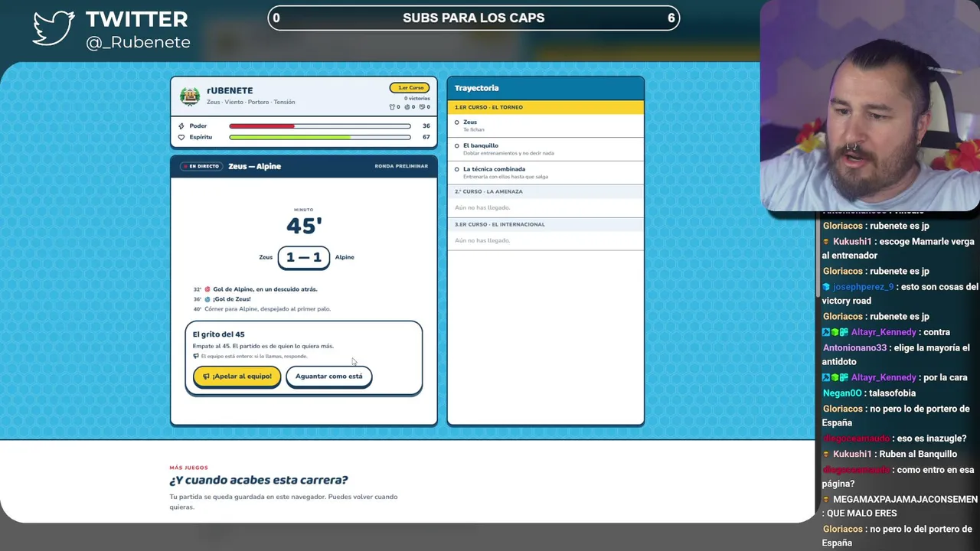Image resolution: width=980 pixels, height=551 pixels.
Task: Click the '0 victorias' text
Action: point(416,99)
